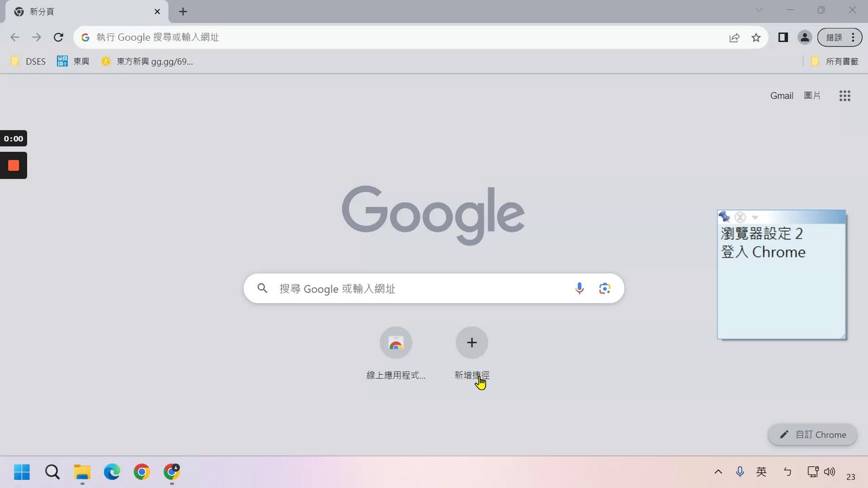Open sticky note dropdown arrow
The width and height of the screenshot is (868, 488).
pos(755,218)
